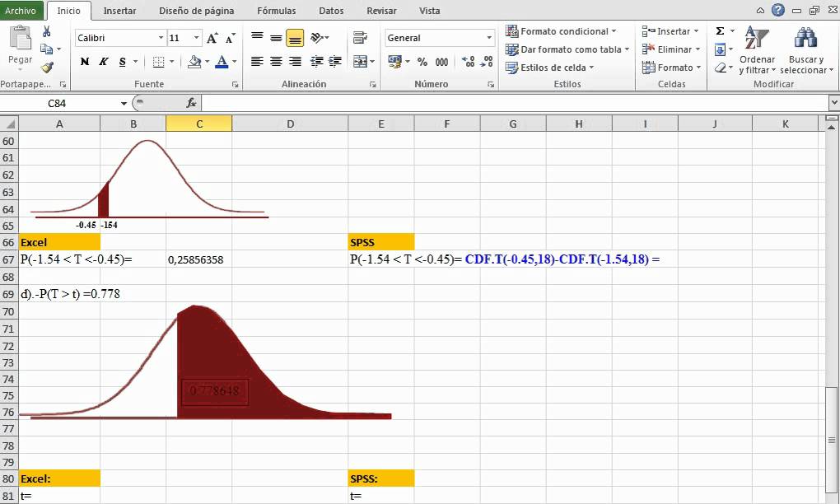The image size is (840, 504).
Task: Align cell text left
Action: pos(257,62)
